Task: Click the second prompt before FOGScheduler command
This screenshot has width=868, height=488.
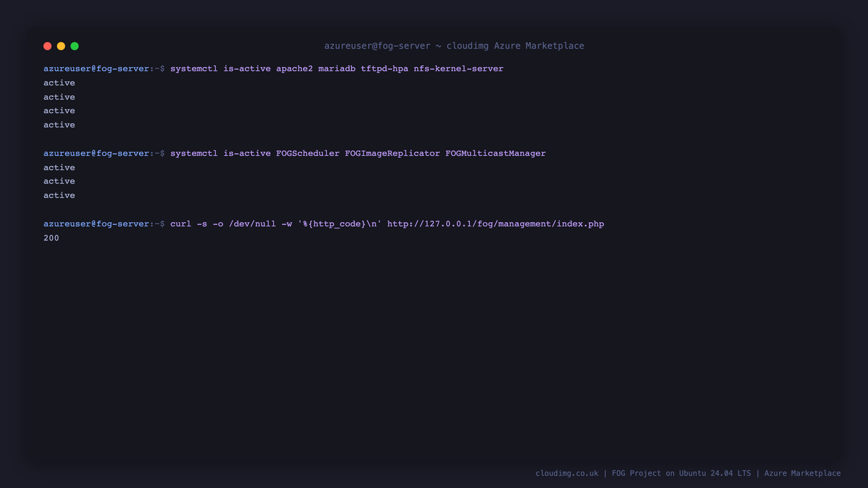Action: [104, 153]
